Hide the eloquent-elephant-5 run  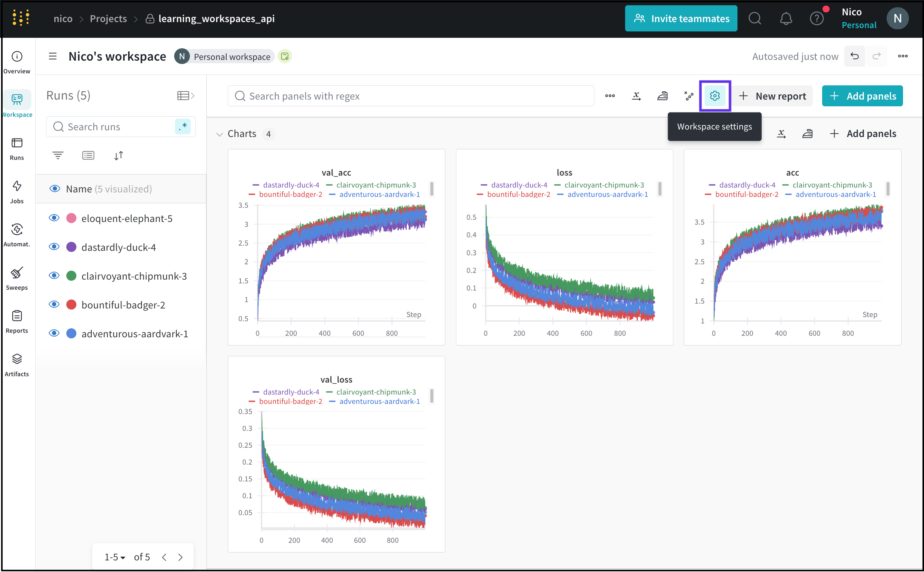click(54, 218)
